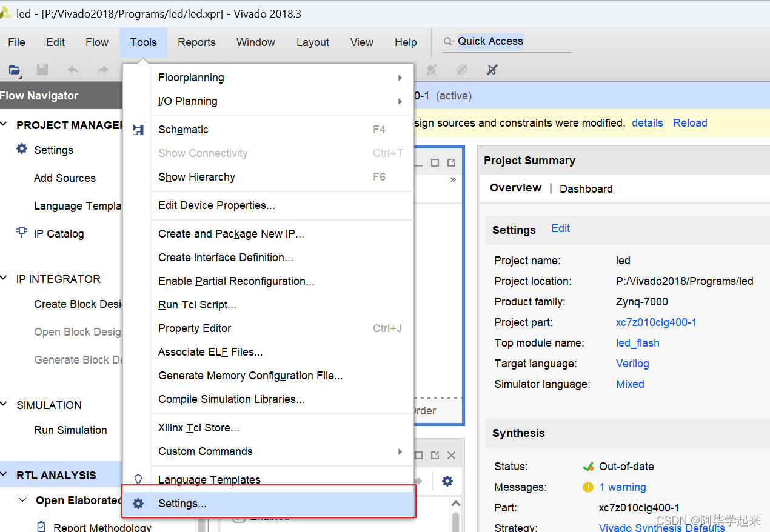770x532 pixels.
Task: Collapse the PROJECT MANAGER section
Action: point(4,125)
